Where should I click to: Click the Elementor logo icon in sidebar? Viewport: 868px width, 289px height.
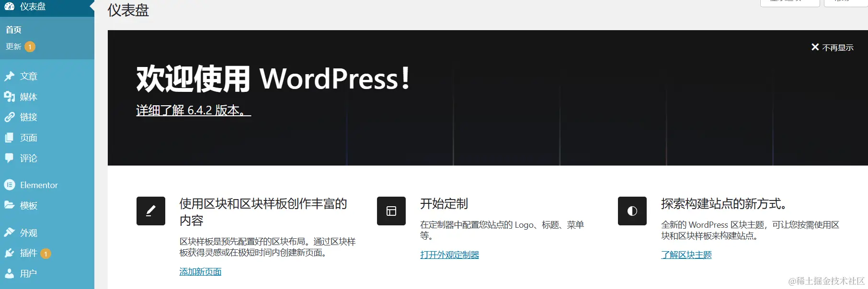tap(9, 185)
